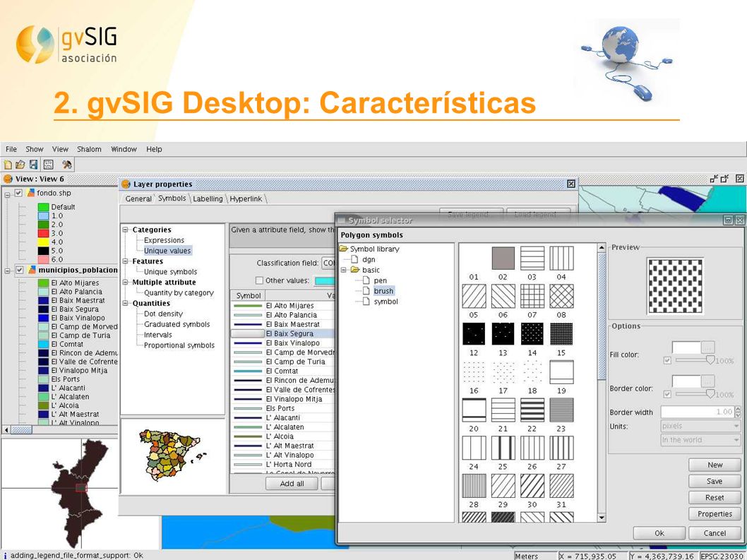Click the New button in Symbol selector
Screen dimensions: 747x560
(x=715, y=465)
